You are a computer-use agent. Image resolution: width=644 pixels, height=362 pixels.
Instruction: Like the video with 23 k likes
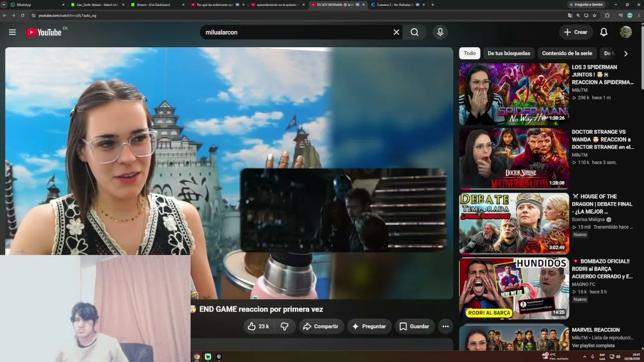[x=259, y=326]
